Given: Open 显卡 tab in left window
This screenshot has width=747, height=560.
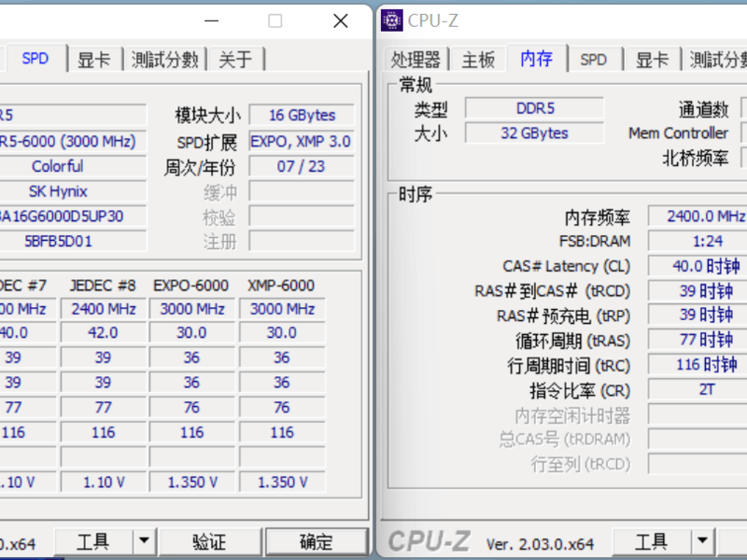Looking at the screenshot, I should 94,60.
